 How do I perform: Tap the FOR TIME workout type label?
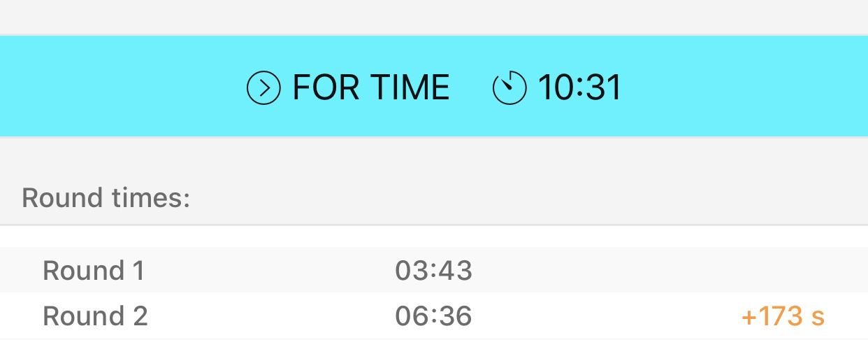370,88
